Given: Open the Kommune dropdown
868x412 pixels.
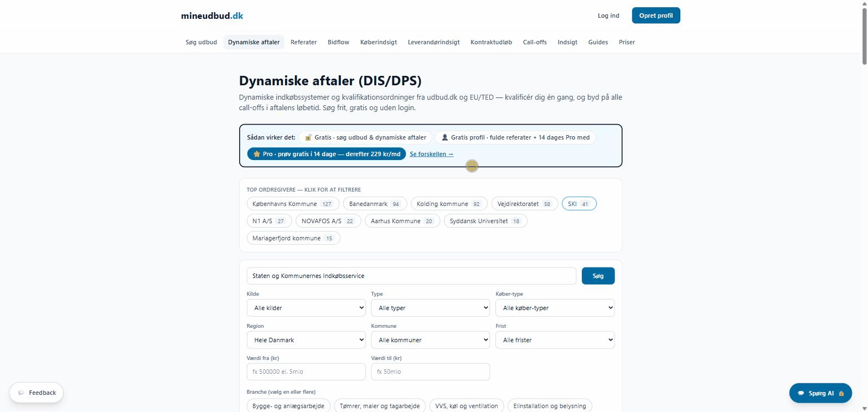Looking at the screenshot, I should 430,340.
